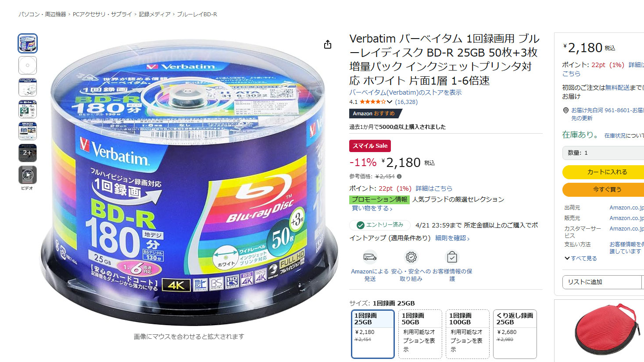The height and width of the screenshot is (362, 644).
Task: Select the くり返し録画 25GB size option
Action: click(515, 334)
